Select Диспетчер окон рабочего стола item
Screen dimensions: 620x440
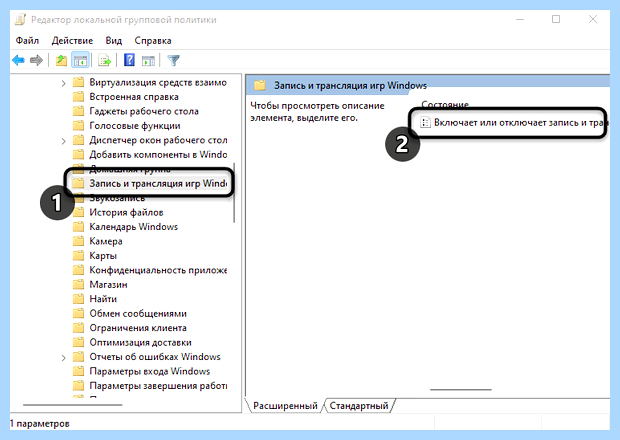pyautogui.click(x=158, y=140)
